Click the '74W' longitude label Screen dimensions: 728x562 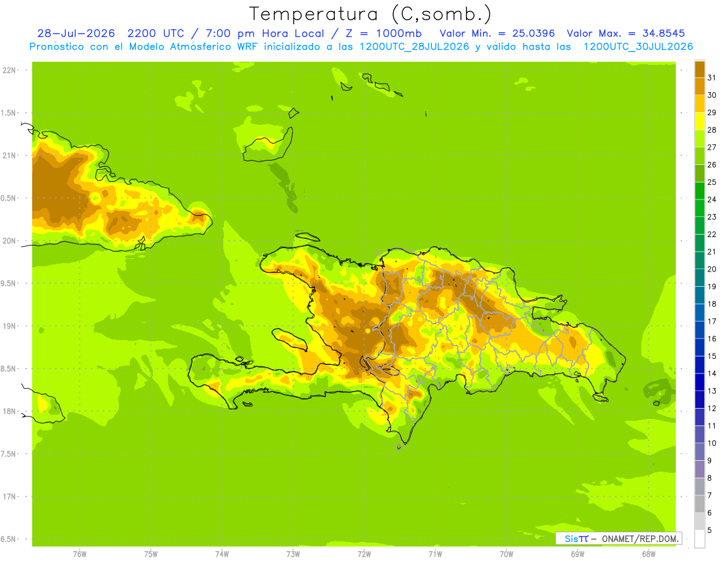pos(222,554)
